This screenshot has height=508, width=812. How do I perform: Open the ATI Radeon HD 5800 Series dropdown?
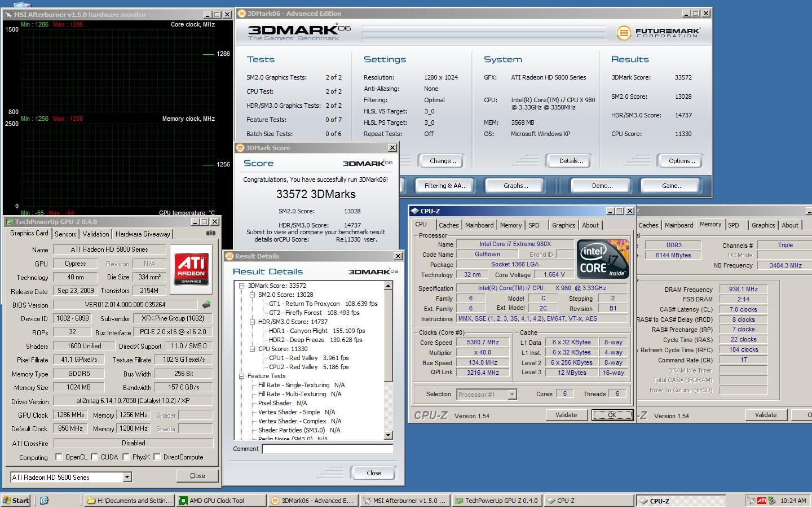(127, 478)
